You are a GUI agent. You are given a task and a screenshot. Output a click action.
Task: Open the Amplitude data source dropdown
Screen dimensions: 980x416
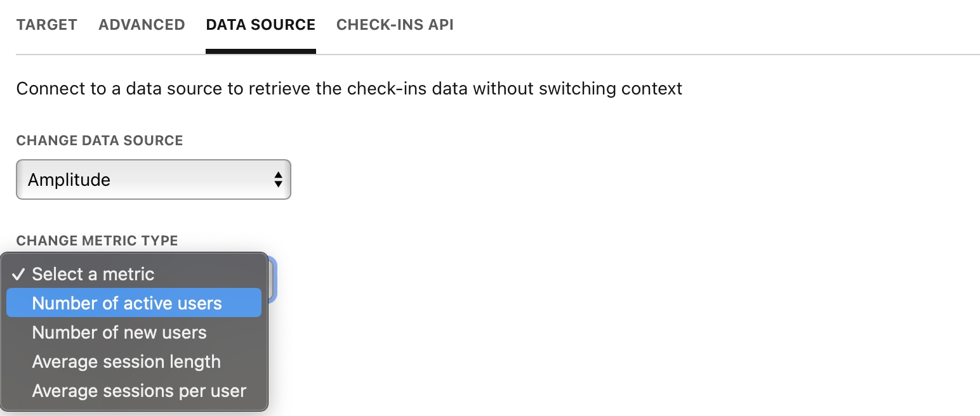tap(153, 179)
